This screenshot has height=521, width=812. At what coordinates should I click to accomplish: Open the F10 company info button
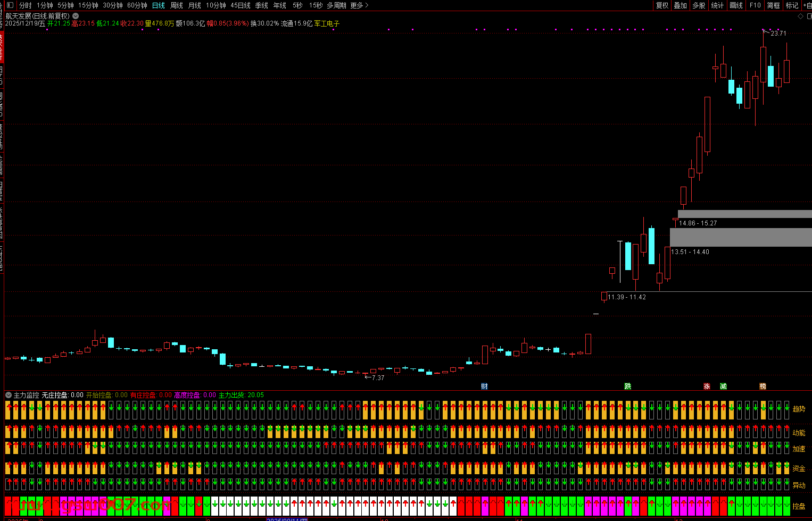pyautogui.click(x=755, y=5)
